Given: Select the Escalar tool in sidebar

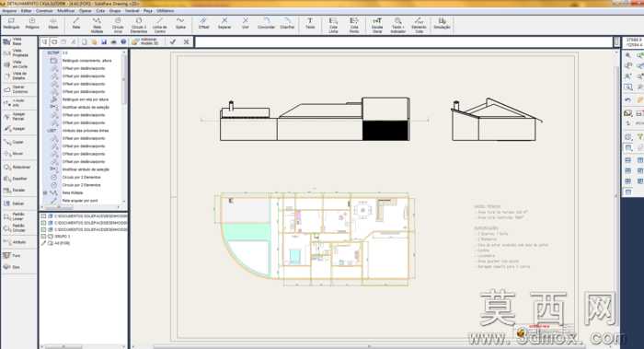Looking at the screenshot, I should [x=15, y=191].
